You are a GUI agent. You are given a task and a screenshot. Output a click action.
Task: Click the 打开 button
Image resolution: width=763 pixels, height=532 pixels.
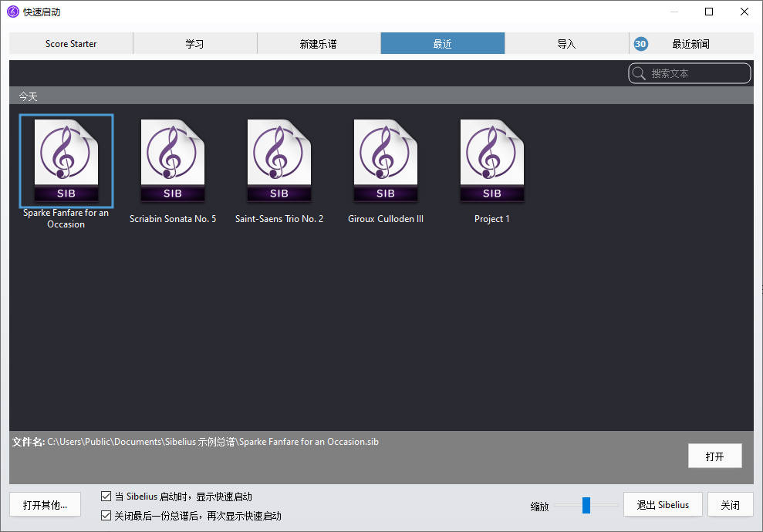tap(715, 456)
